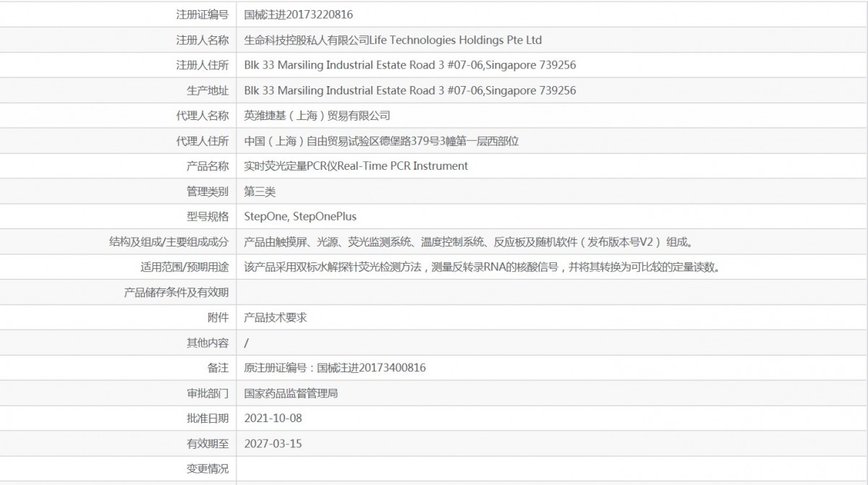Screen dimensions: 868x485
Task: Select the 产品名称 label
Action: point(208,166)
